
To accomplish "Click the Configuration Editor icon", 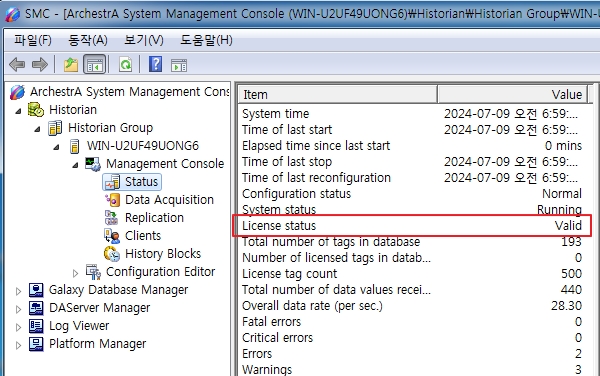I will [93, 272].
